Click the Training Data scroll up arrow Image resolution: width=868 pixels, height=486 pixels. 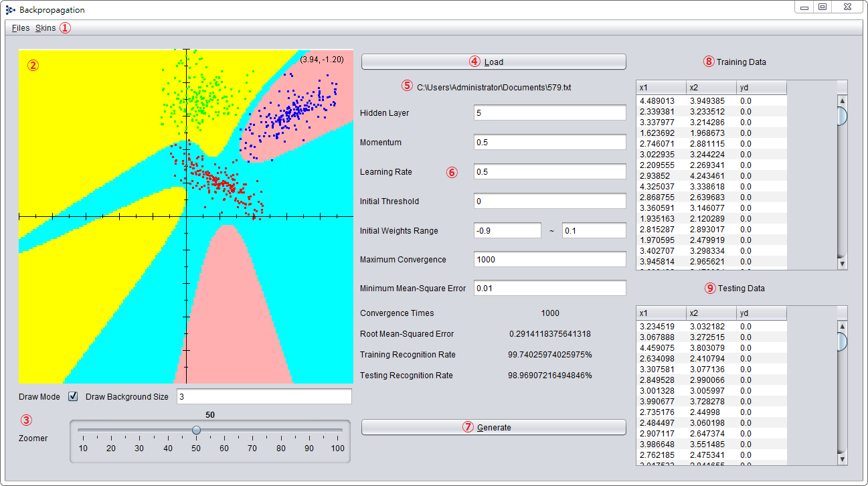click(842, 100)
